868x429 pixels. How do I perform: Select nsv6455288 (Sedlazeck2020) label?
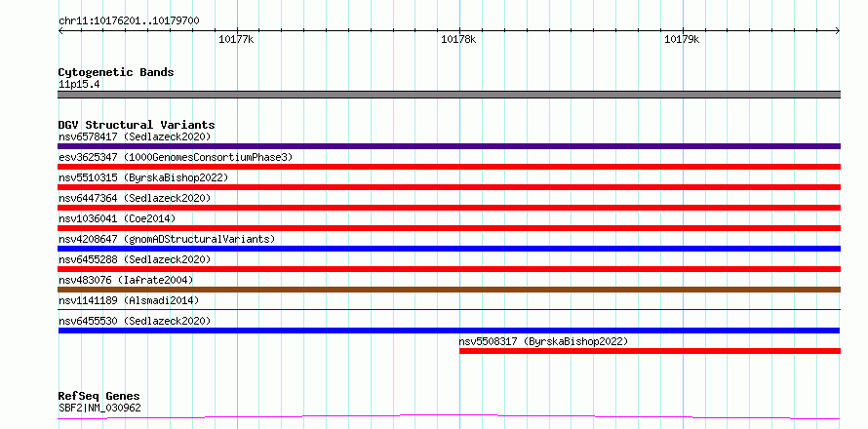click(135, 259)
